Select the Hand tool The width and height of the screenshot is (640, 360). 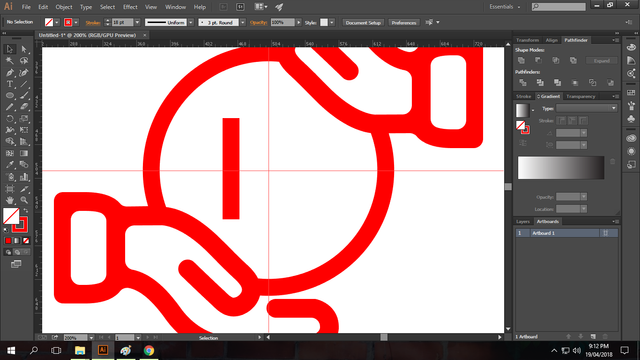10,200
